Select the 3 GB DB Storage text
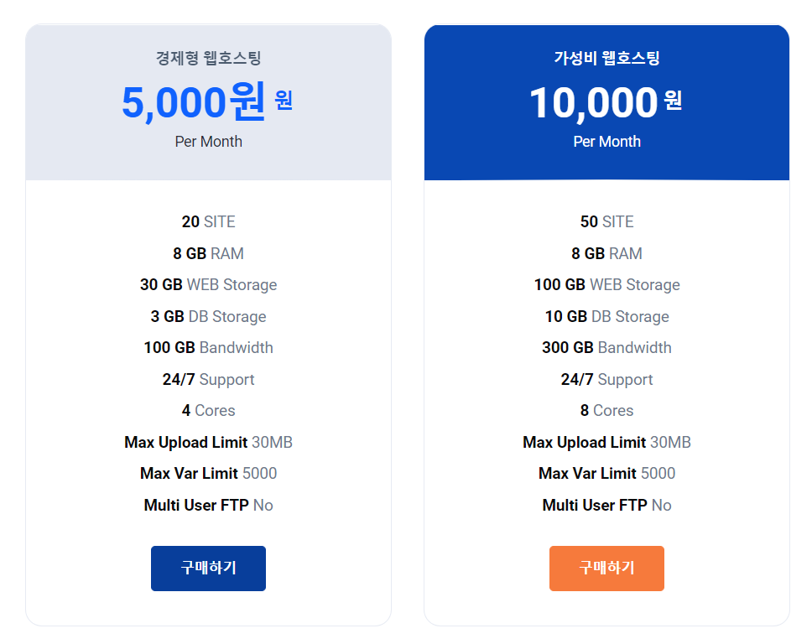The width and height of the screenshot is (812, 644). tap(208, 317)
